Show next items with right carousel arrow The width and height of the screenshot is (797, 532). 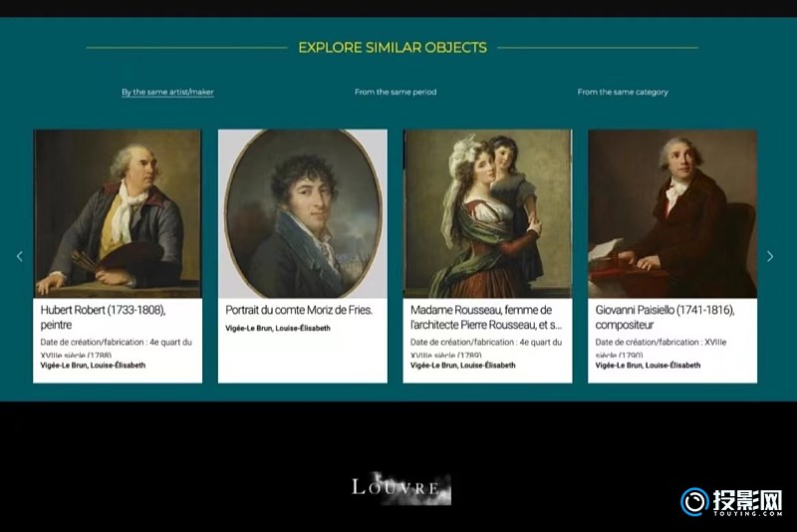click(770, 257)
